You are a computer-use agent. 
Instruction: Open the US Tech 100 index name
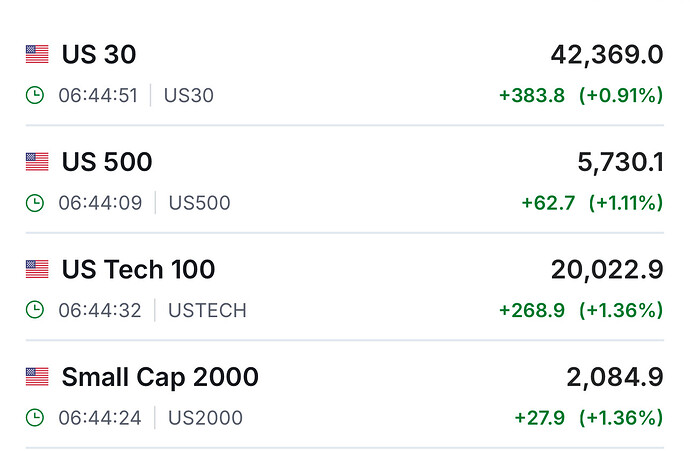[138, 269]
